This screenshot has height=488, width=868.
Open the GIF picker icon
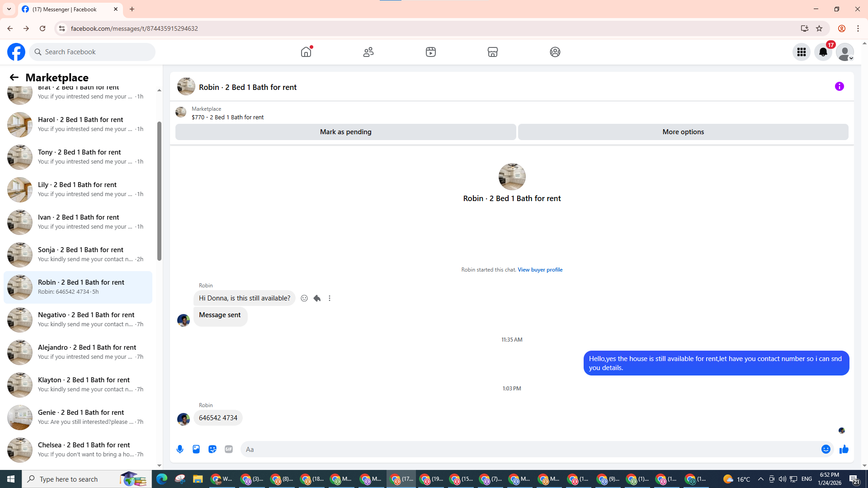229,449
